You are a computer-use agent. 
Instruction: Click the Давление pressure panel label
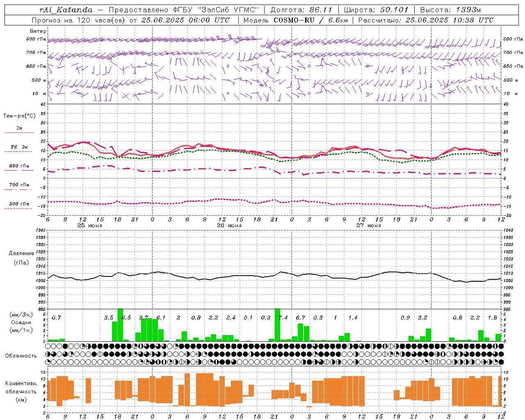point(21,253)
